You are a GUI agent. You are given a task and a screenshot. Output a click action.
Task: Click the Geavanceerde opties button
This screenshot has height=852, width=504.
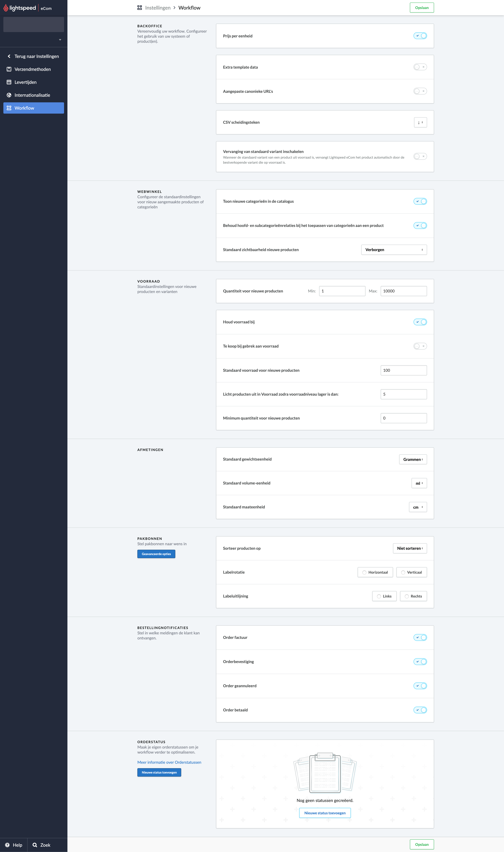click(x=156, y=554)
